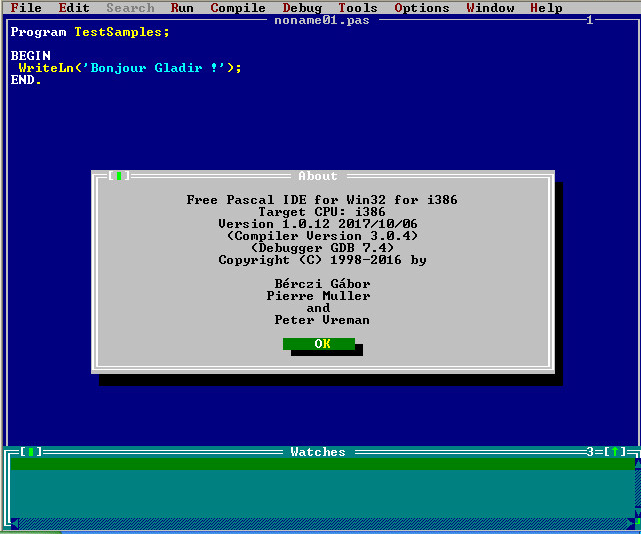Click the 'Free Pascal IDE for Win32 for i386' line
641x534 pixels.
pos(322,200)
